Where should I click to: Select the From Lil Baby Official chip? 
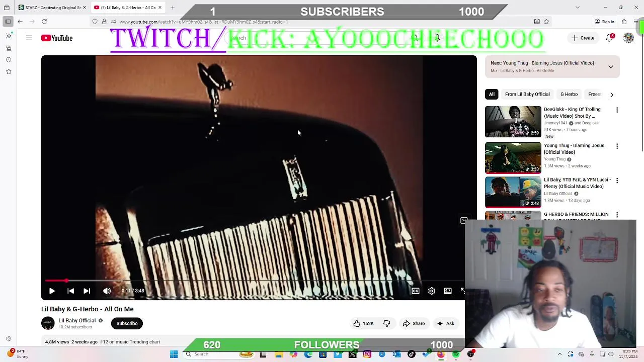527,94
